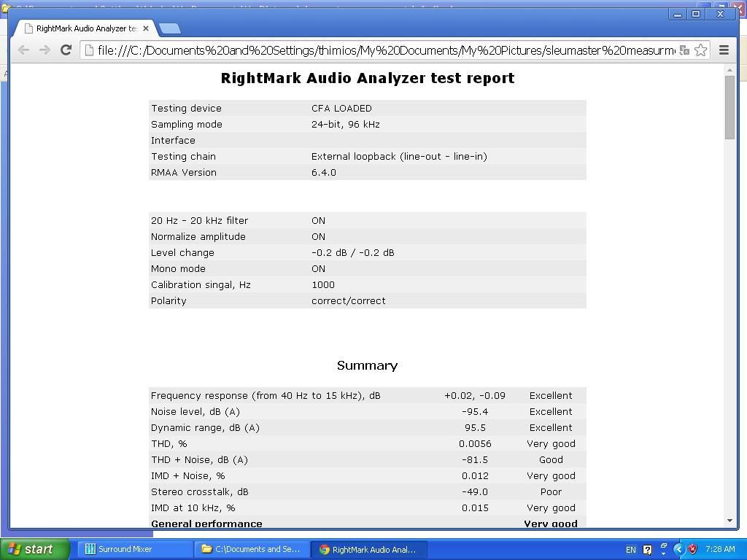
Task: Click the '20 Hz - 20 kHz filter' label
Action: tap(200, 220)
